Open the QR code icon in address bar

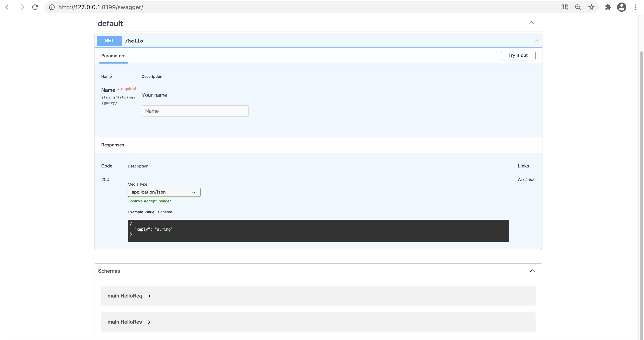click(x=565, y=7)
